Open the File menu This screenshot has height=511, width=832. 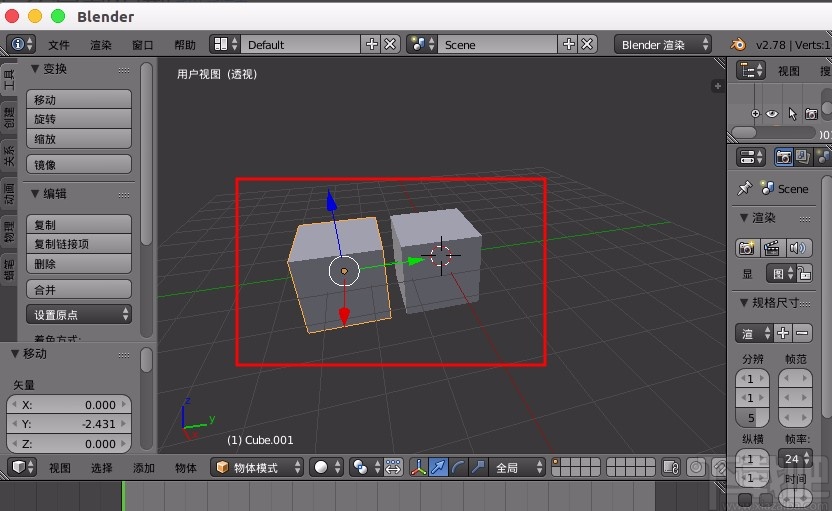tap(59, 45)
